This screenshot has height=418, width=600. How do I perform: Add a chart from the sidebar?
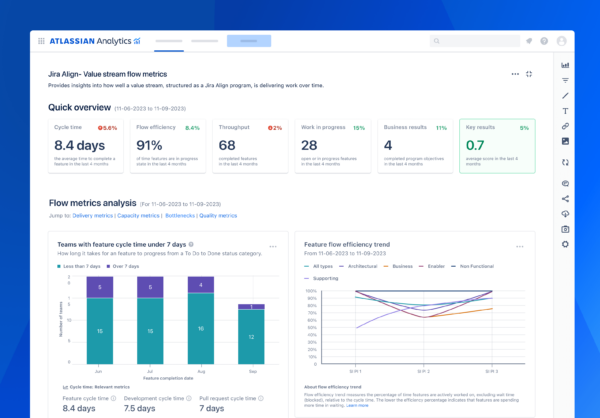pos(565,64)
